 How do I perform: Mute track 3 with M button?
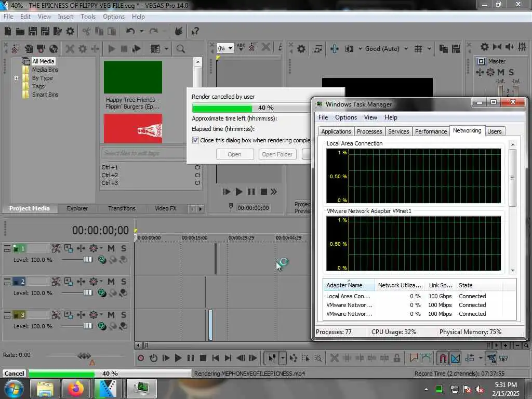[x=111, y=315]
